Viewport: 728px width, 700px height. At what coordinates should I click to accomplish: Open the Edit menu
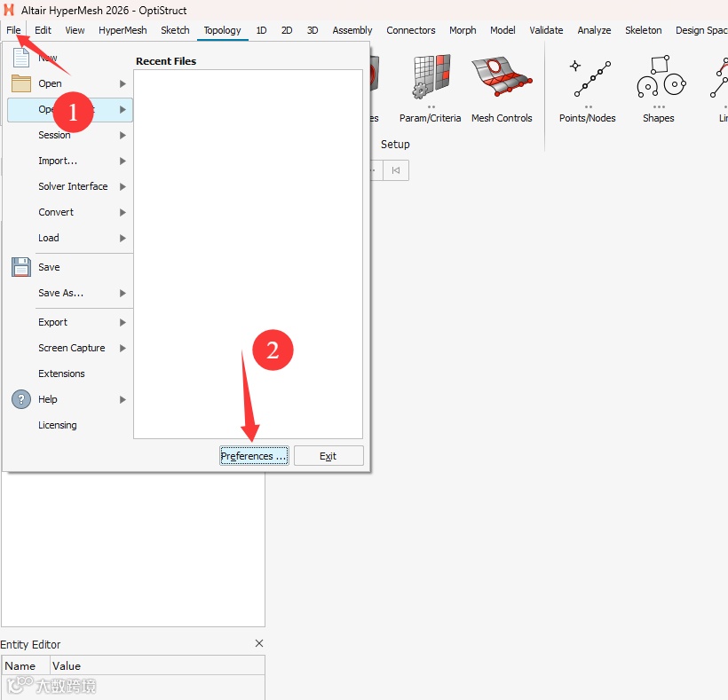[x=43, y=30]
